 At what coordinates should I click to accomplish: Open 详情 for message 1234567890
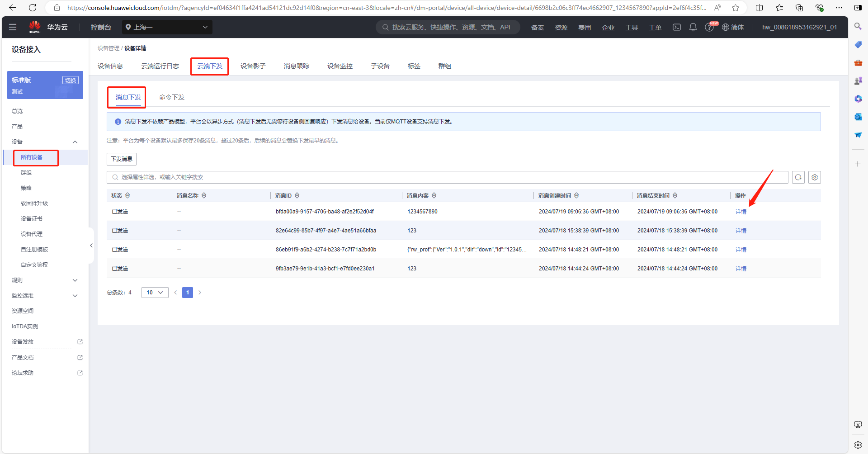(741, 212)
